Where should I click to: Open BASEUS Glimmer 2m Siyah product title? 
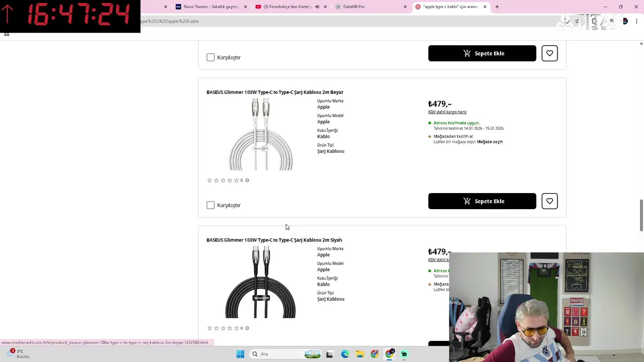point(274,240)
